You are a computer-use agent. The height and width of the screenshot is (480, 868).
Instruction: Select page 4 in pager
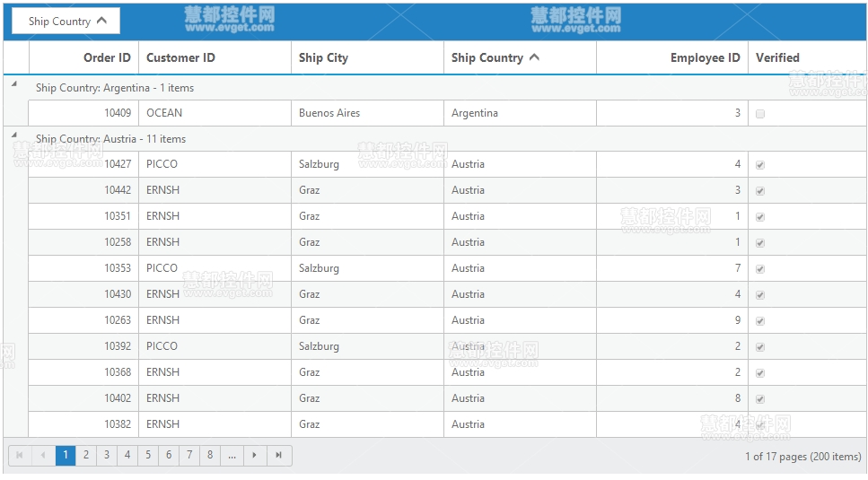coord(127,455)
